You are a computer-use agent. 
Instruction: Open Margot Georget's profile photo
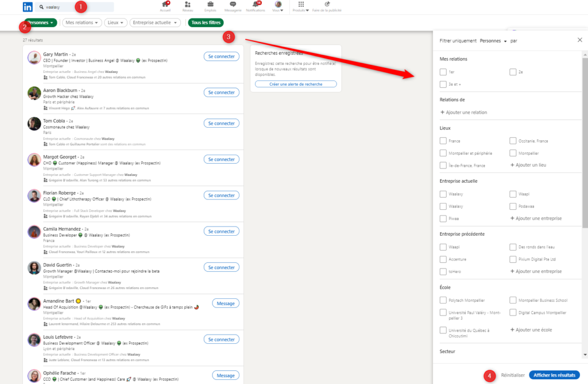(34, 160)
